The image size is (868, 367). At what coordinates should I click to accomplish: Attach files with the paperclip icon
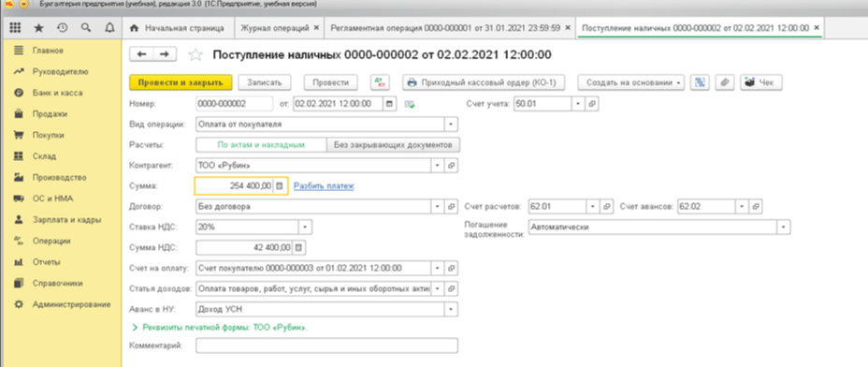click(x=724, y=82)
